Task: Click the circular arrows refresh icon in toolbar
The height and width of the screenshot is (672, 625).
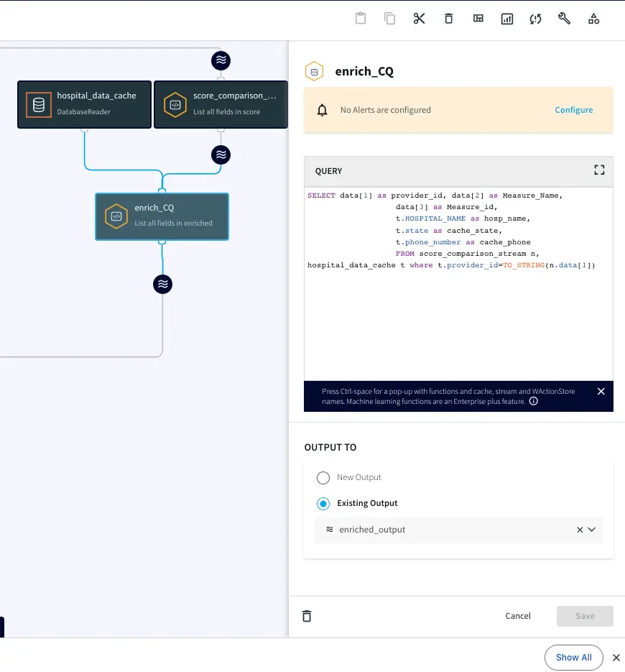Action: click(x=535, y=19)
